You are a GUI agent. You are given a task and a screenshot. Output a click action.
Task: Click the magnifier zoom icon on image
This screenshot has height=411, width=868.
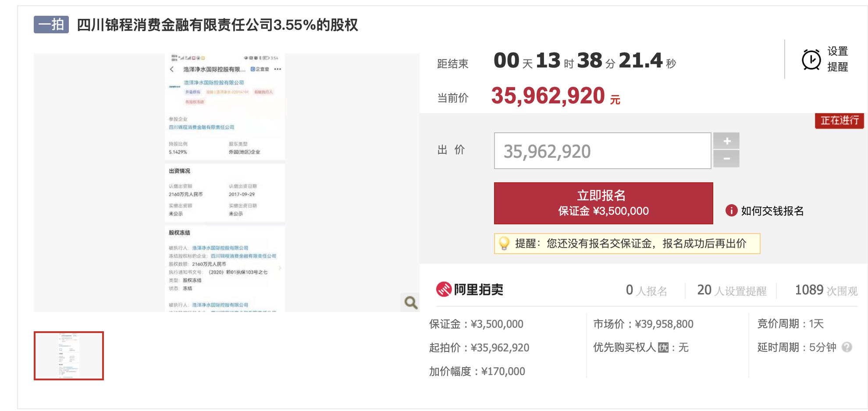(410, 302)
